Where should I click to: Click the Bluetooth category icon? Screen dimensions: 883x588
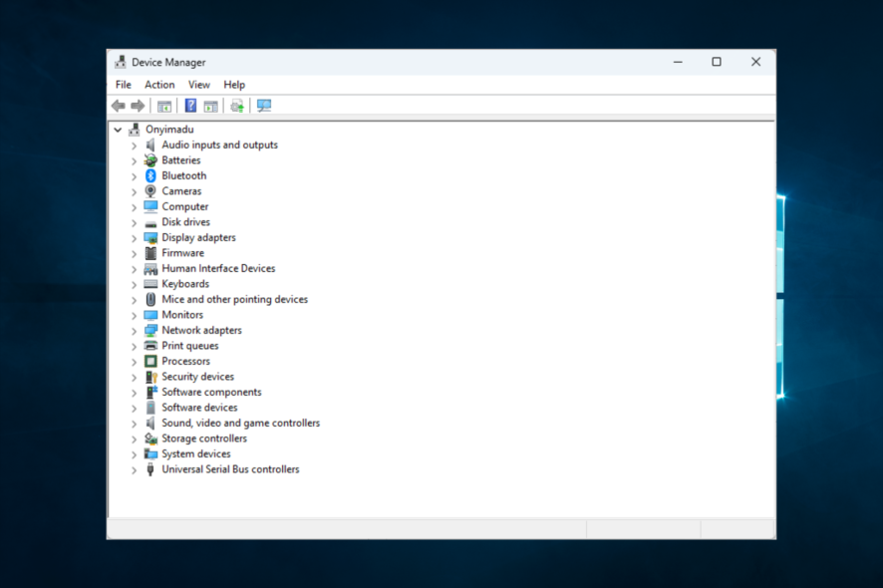pos(150,175)
